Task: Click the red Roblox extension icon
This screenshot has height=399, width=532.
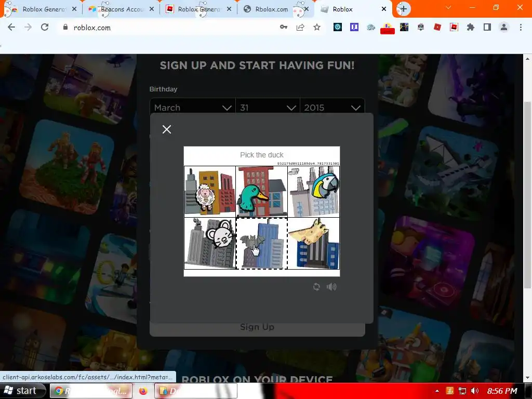Action: 437,27
